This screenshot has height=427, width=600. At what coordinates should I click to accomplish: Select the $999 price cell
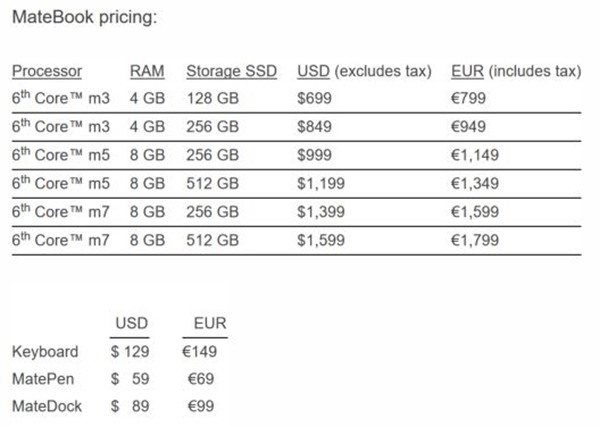[x=314, y=156]
